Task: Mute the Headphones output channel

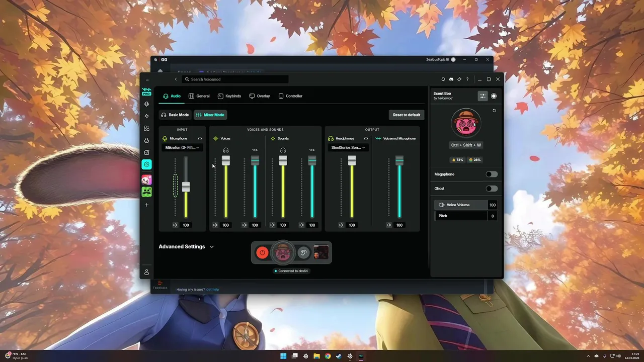Action: point(341,225)
